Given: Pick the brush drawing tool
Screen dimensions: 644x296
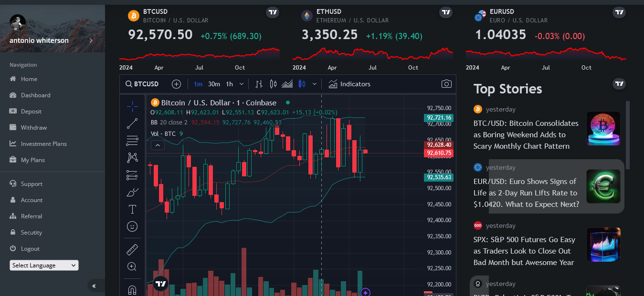Looking at the screenshot, I should pos(132,193).
